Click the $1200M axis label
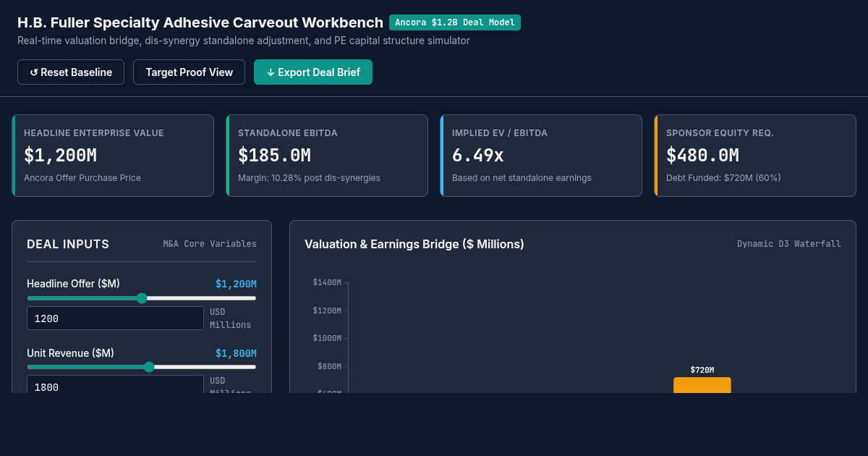868x456 pixels. (x=327, y=311)
